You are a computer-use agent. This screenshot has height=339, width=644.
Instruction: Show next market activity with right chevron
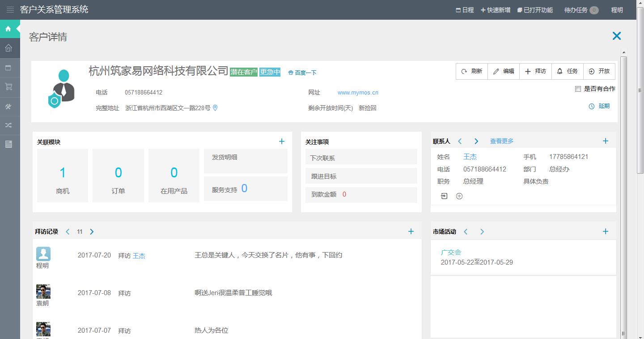pos(482,232)
